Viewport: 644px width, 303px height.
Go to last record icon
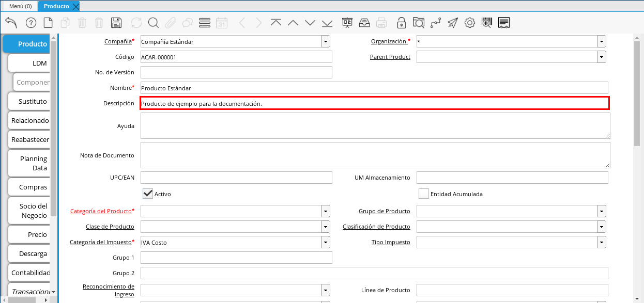click(x=327, y=23)
